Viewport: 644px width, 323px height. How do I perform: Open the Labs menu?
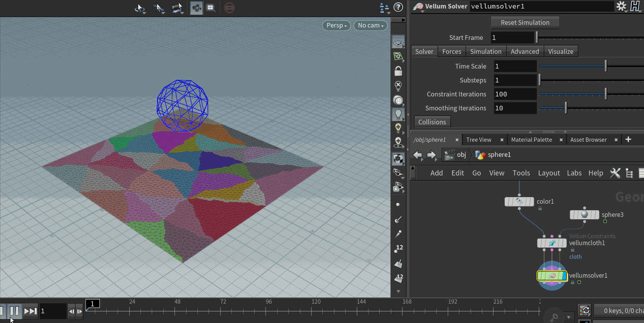pyautogui.click(x=574, y=173)
